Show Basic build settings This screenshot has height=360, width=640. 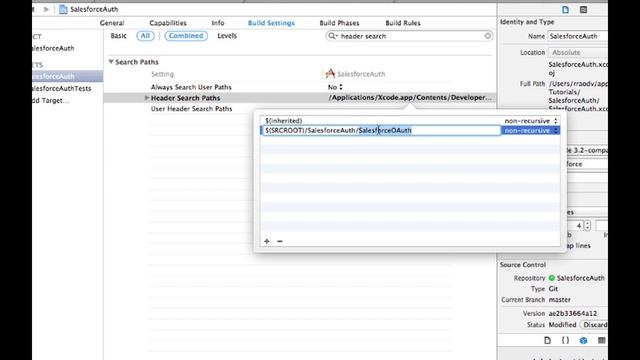(118, 36)
